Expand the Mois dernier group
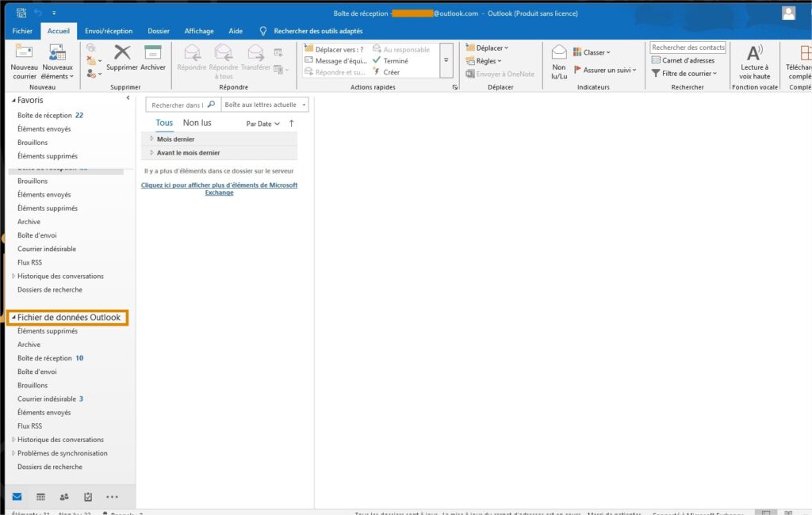812x515 pixels. [151, 139]
